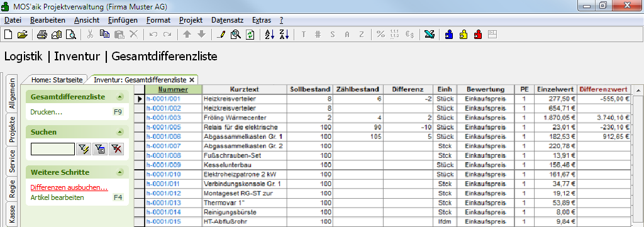Click the Drucken... link

point(47,112)
